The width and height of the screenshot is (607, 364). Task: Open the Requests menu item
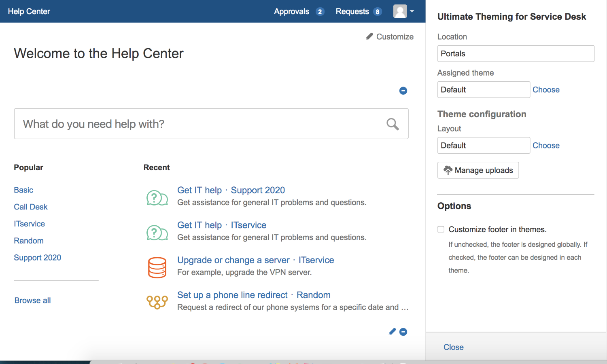(352, 11)
